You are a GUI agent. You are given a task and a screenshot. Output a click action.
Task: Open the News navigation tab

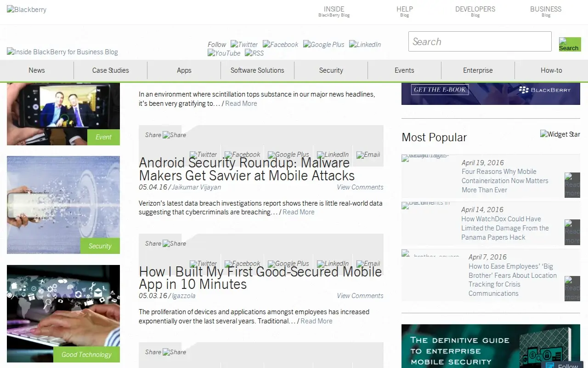pyautogui.click(x=37, y=70)
